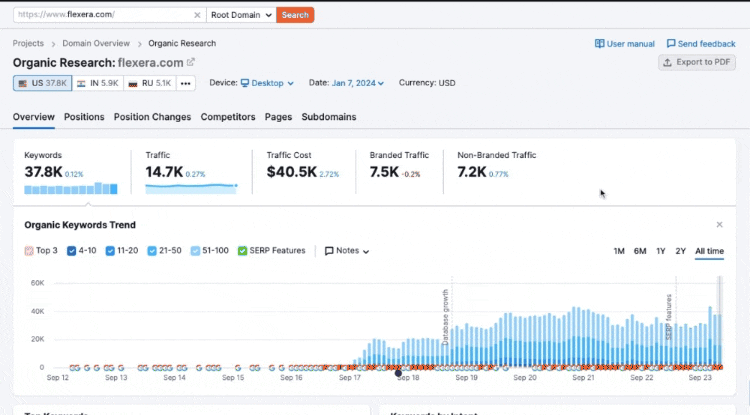Close the Organic Keywords Trend panel

click(719, 225)
